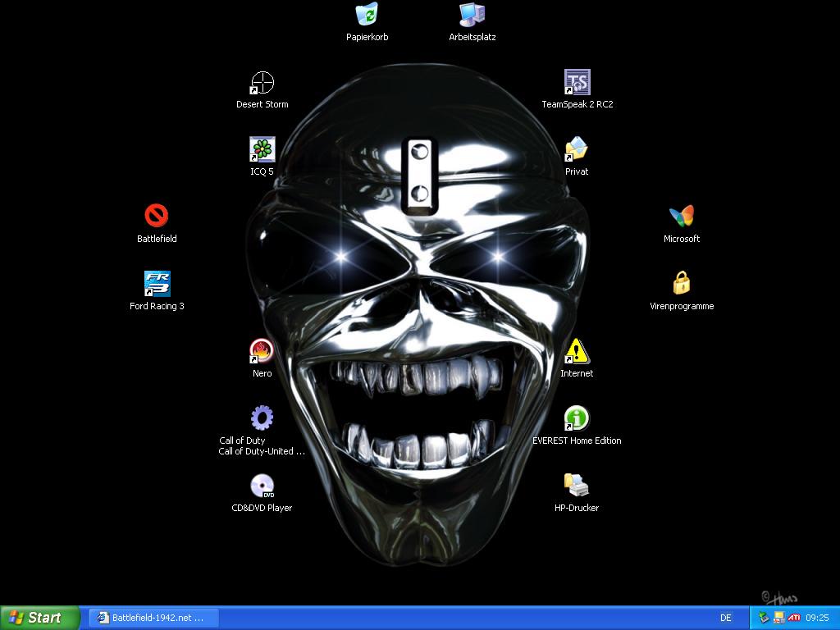This screenshot has width=840, height=630.
Task: Click the ATI tray icon
Action: coord(794,618)
